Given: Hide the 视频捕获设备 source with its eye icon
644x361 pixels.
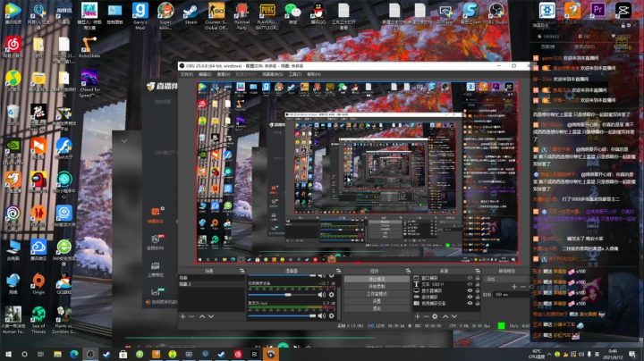Looking at the screenshot, I should pos(470,303).
